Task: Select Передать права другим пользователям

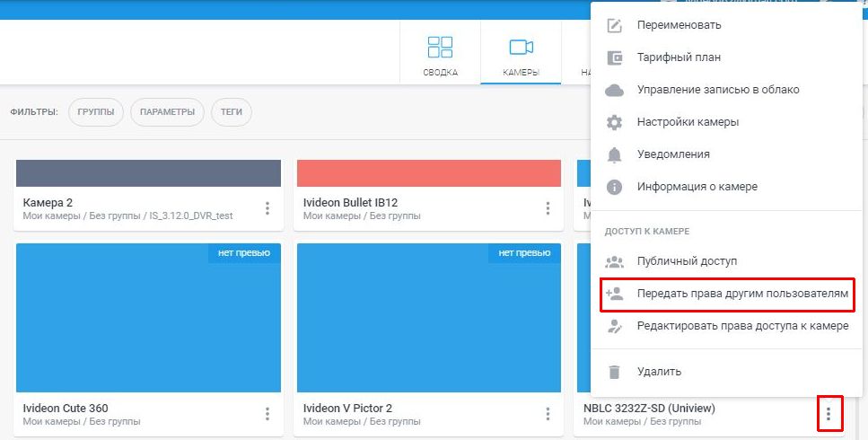Action: point(741,294)
